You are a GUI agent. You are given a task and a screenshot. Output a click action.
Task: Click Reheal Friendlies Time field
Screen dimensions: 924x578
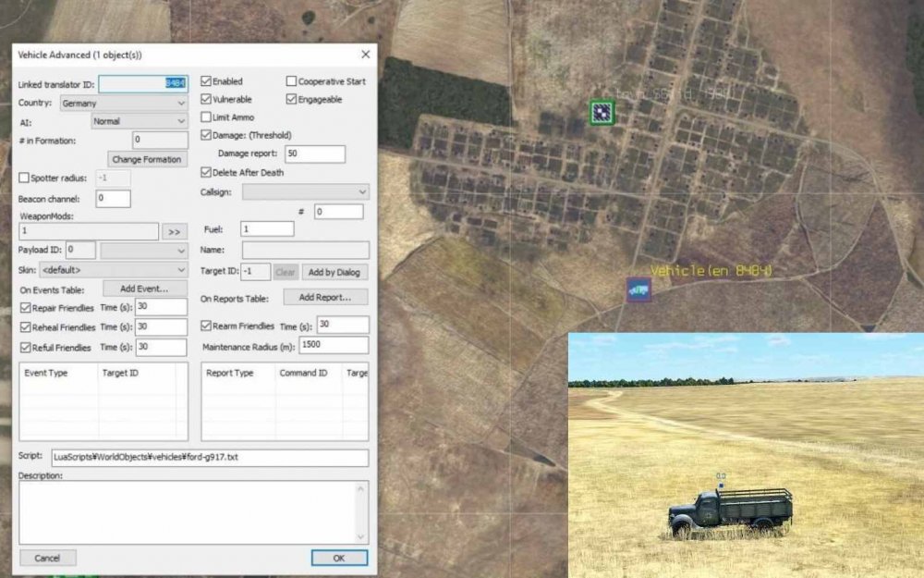[162, 326]
